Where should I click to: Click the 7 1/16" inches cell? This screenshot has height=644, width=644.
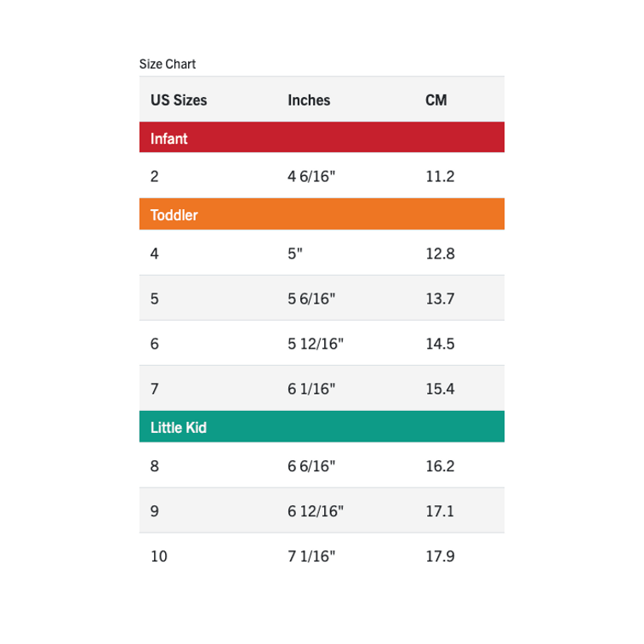pos(312,557)
